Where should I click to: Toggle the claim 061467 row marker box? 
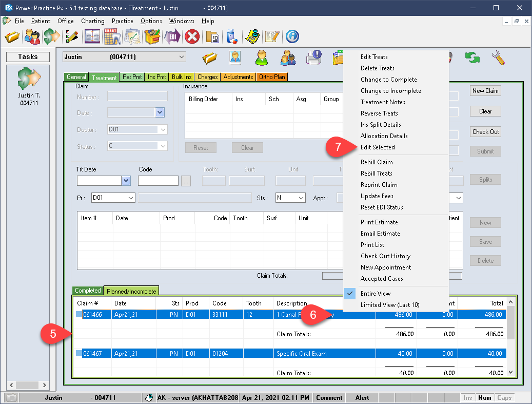point(79,353)
